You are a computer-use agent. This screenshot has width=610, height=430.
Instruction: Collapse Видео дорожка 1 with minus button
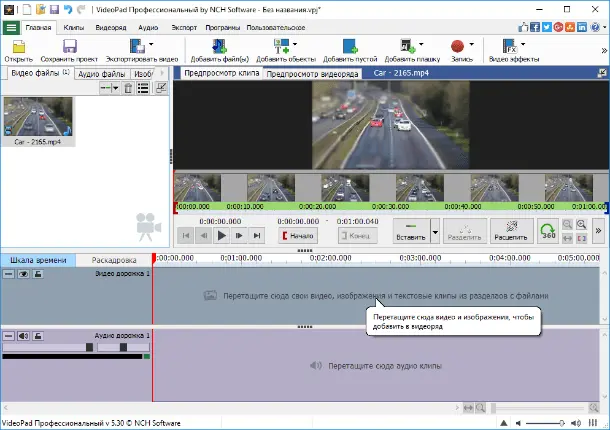9,274
